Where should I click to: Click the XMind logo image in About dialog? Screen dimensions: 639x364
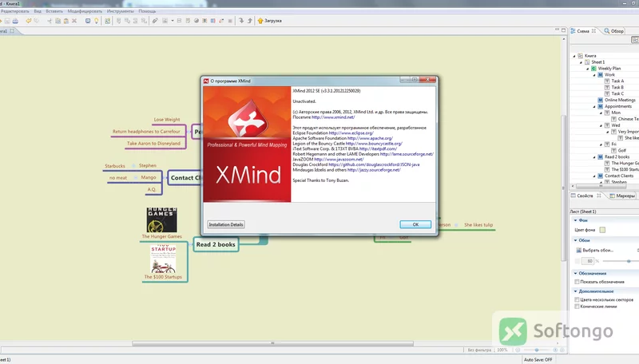coord(247,144)
